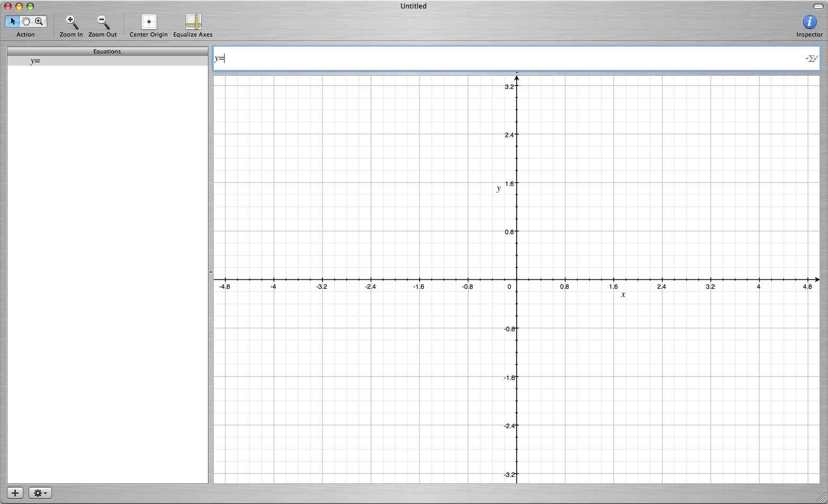The width and height of the screenshot is (828, 504).
Task: Click the 4.8 label on the x axis
Action: (x=807, y=287)
